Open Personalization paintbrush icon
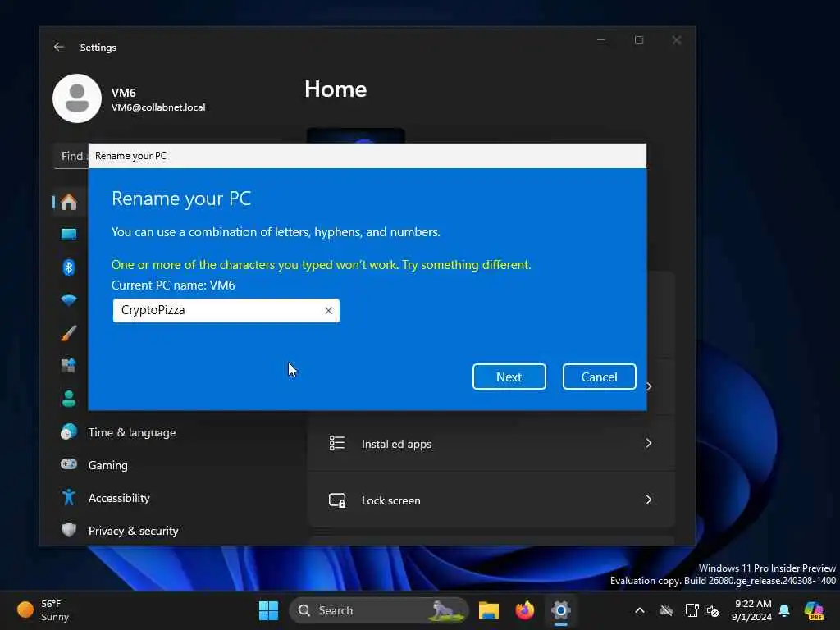 pos(69,333)
